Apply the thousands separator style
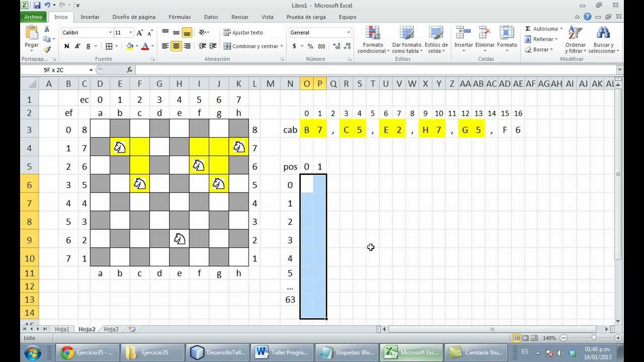This screenshot has width=644, height=362. [x=321, y=46]
